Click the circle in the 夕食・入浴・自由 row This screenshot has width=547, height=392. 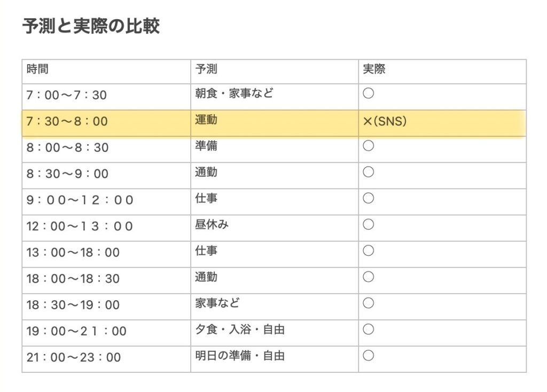click(x=368, y=329)
